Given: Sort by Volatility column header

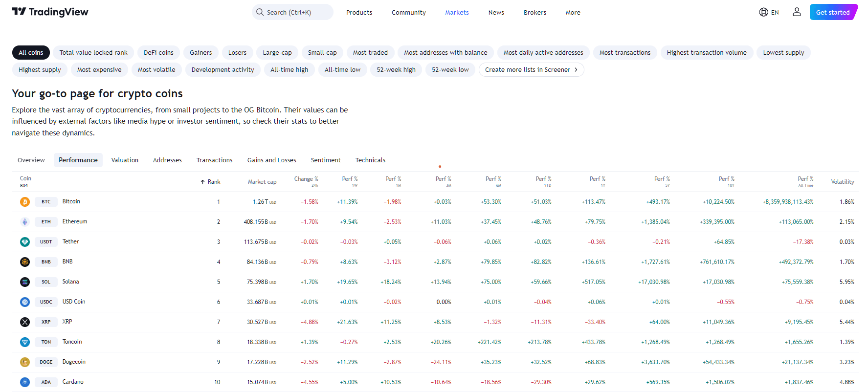Looking at the screenshot, I should pyautogui.click(x=842, y=182).
